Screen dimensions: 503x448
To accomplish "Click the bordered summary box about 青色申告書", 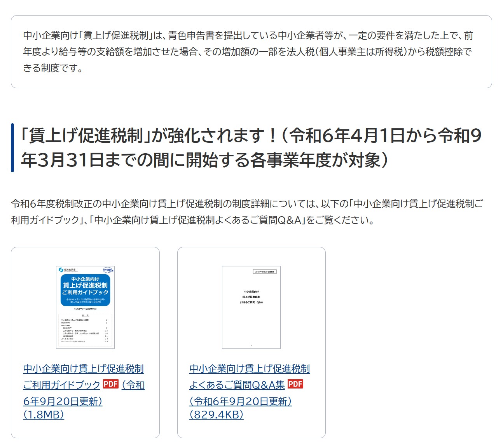I will [x=251, y=52].
